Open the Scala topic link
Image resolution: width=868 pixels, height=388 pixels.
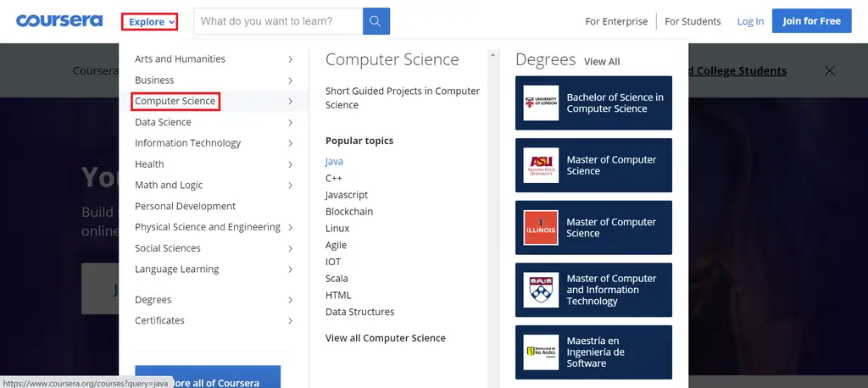pyautogui.click(x=337, y=279)
